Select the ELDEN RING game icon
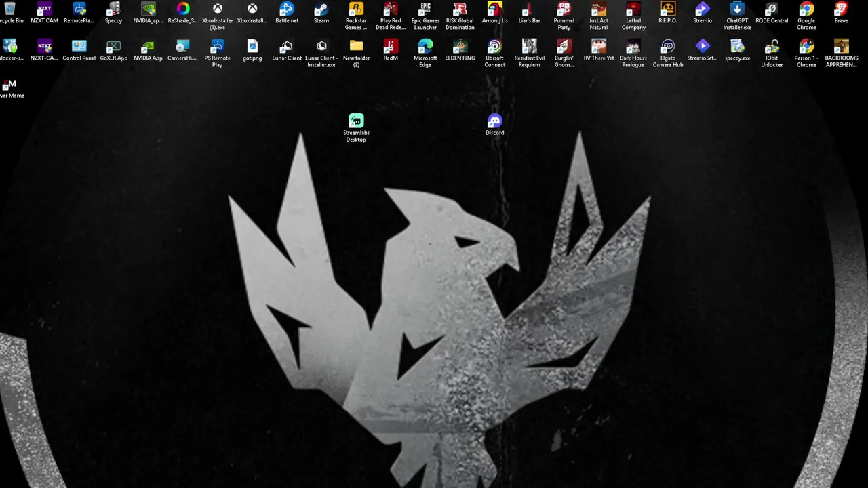The image size is (868, 488). pos(460,46)
